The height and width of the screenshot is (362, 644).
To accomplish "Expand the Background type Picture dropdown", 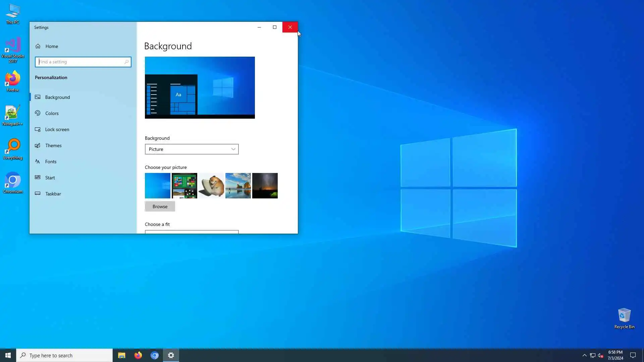I will [192, 149].
